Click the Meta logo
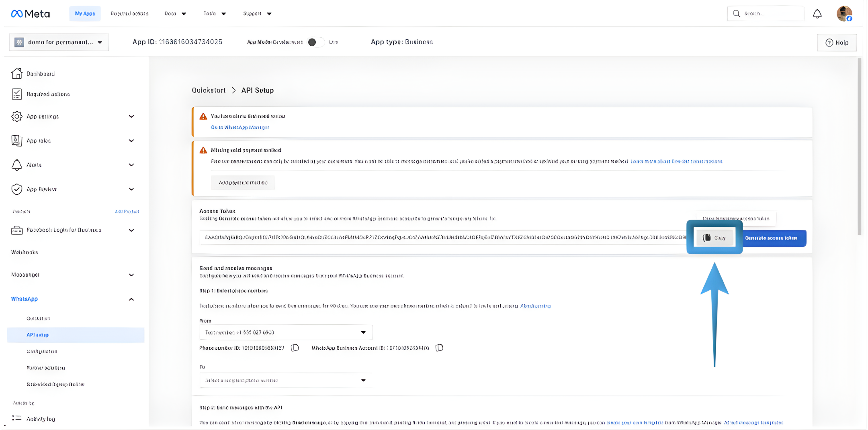This screenshot has height=430, width=868. (x=31, y=14)
